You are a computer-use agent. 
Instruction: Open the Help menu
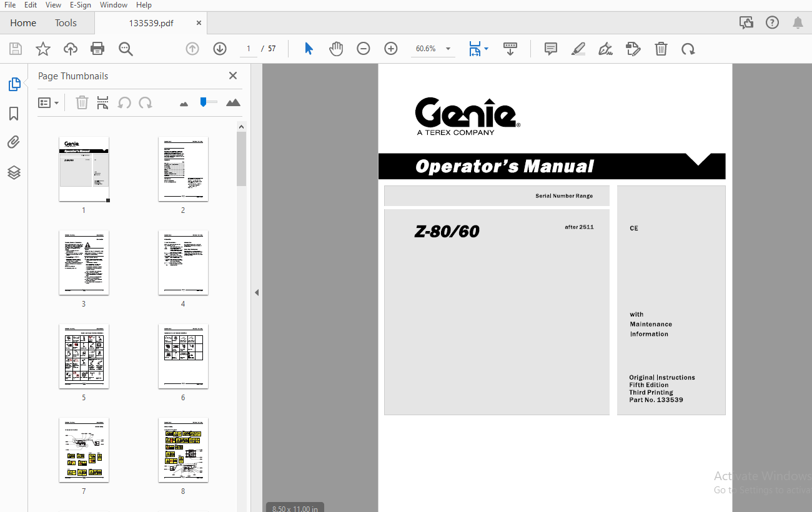144,5
